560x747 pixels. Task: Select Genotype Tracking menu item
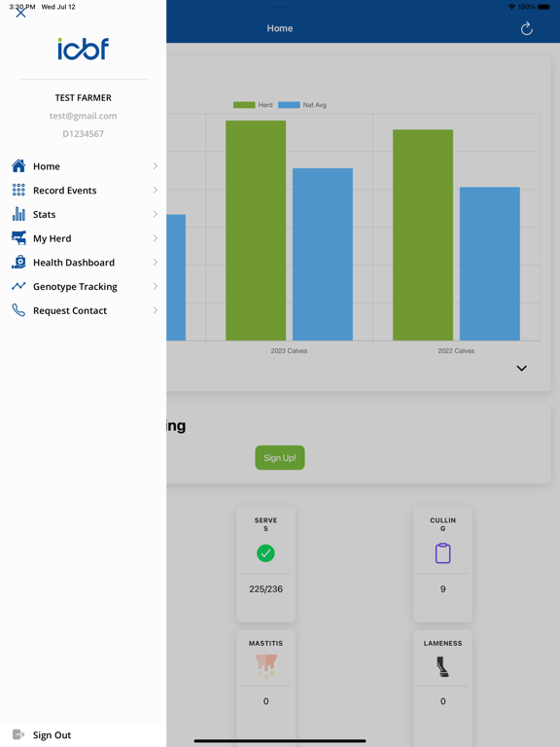84,286
